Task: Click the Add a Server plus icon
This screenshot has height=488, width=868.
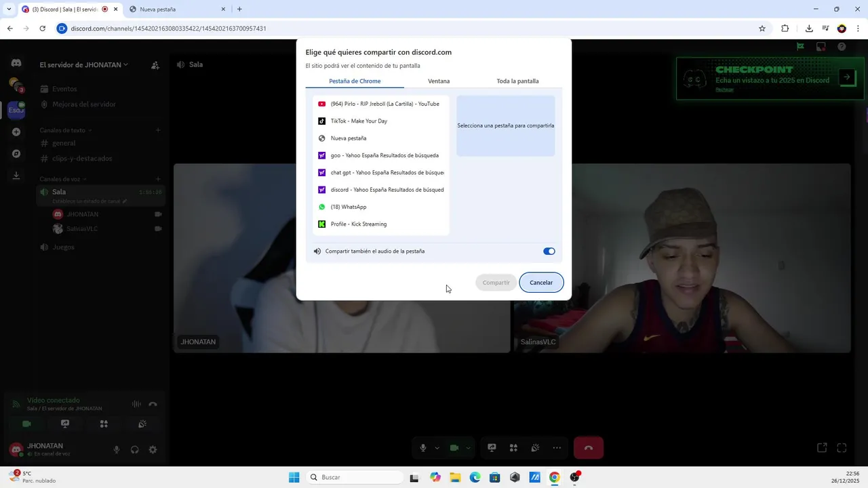Action: click(x=16, y=132)
